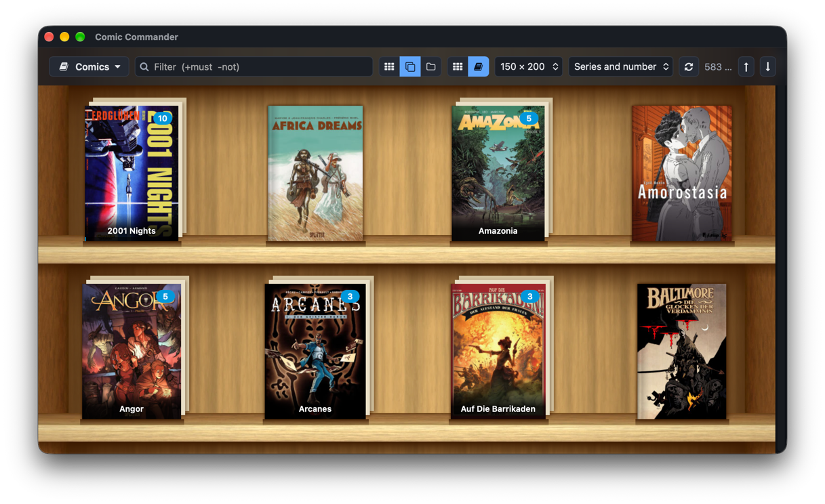
Task: Open the Amorostasia comic cover
Action: click(682, 173)
